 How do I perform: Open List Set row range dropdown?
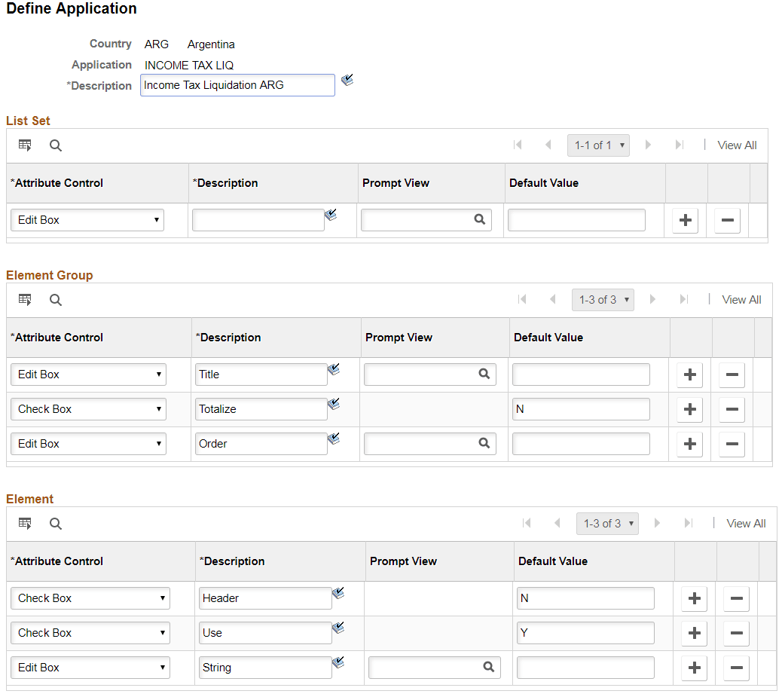pos(598,145)
